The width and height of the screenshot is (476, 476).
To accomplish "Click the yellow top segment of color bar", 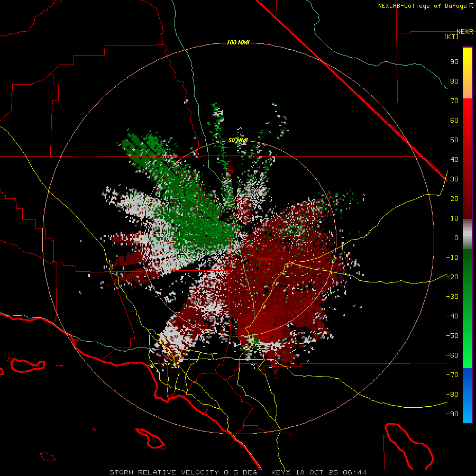I will (x=467, y=73).
